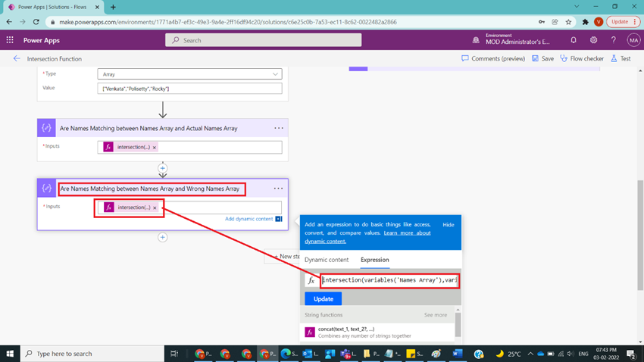The width and height of the screenshot is (644, 362).
Task: Open the Windows notification center
Action: 631,354
